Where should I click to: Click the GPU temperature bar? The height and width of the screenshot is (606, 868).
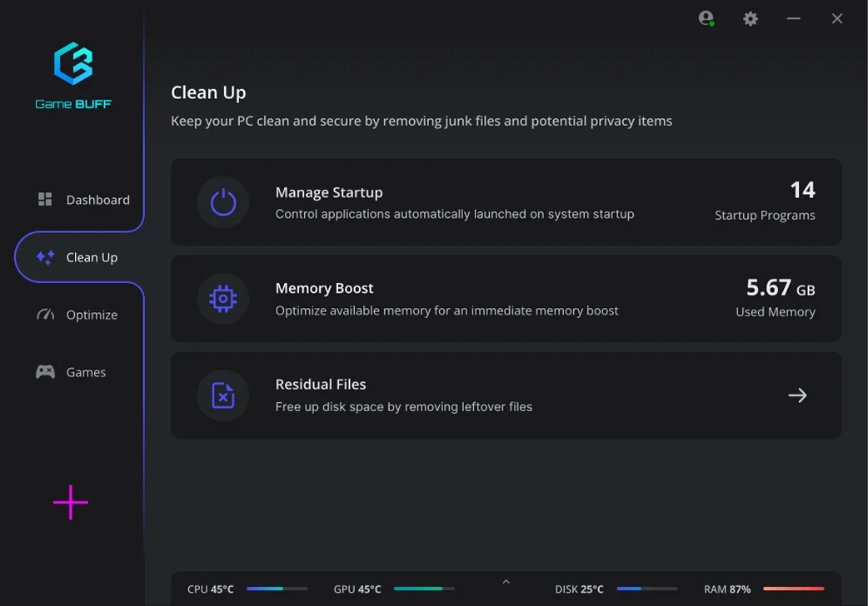pyautogui.click(x=424, y=589)
